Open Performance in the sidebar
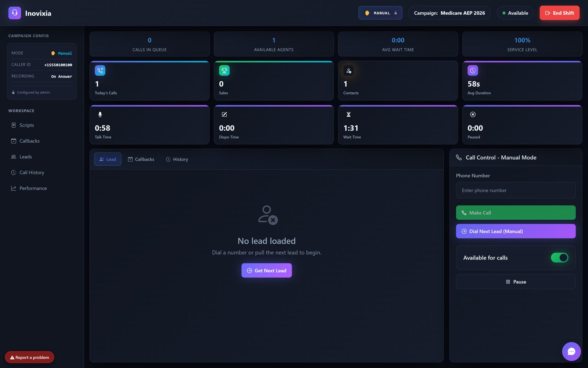The height and width of the screenshot is (368, 588). 42,188
